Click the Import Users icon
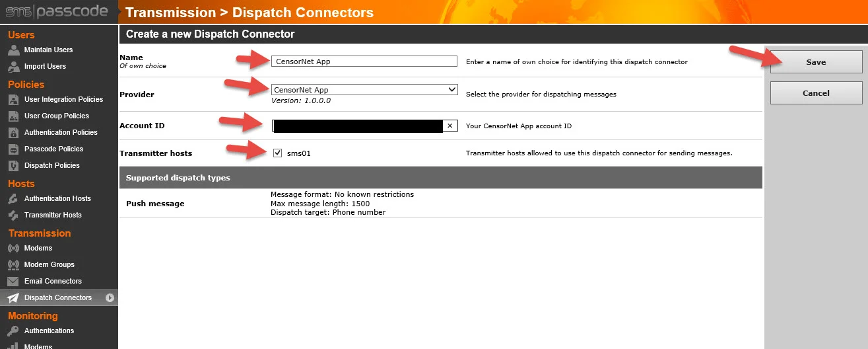868x349 pixels. [13, 67]
